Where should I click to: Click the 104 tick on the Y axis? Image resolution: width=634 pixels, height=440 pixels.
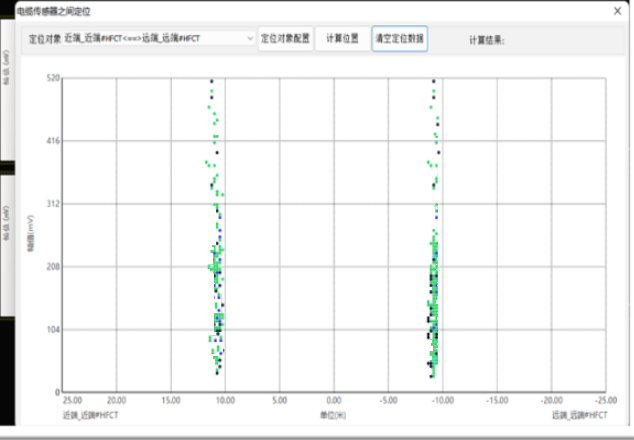55,329
